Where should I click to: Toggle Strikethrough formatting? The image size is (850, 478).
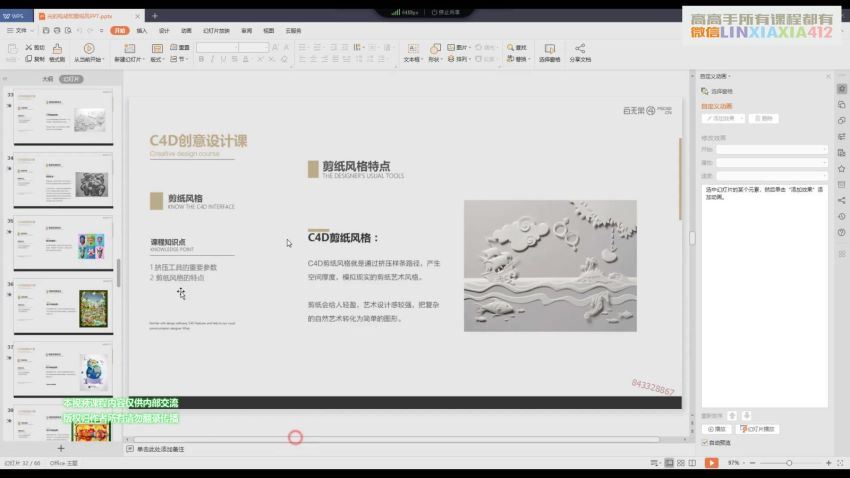(x=234, y=59)
